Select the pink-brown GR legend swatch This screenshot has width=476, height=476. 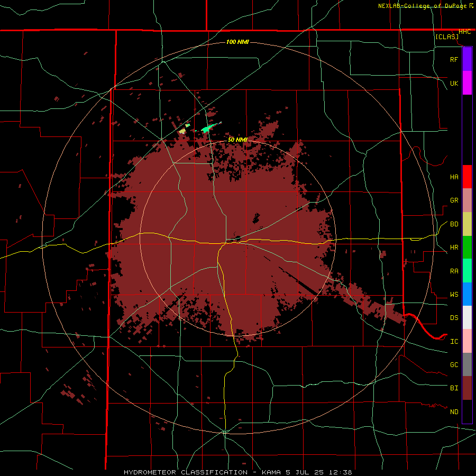(x=467, y=200)
